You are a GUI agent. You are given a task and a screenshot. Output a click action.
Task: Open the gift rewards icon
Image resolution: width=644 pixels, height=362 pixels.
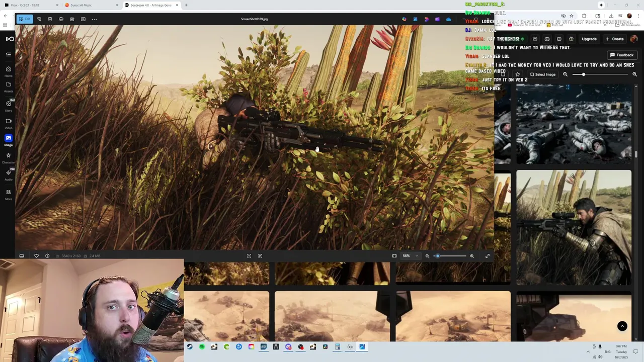[571, 39]
